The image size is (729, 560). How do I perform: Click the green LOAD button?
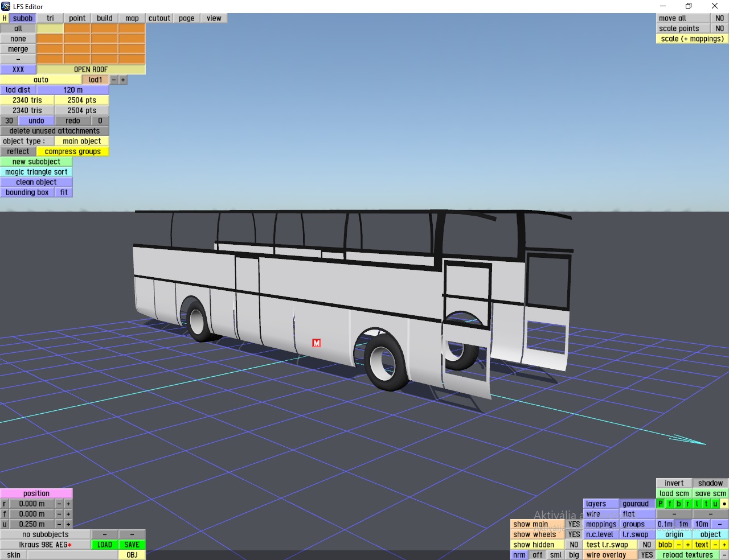coord(105,545)
